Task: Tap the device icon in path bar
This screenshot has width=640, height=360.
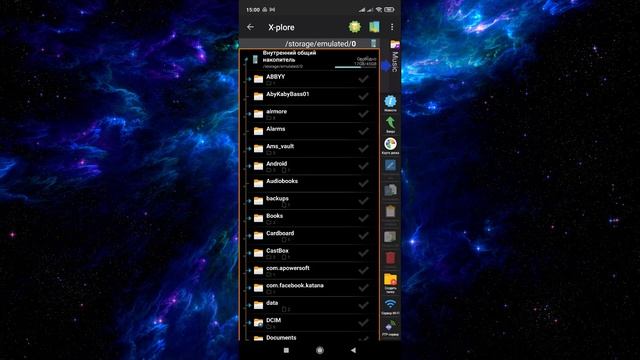Action: click(x=373, y=43)
